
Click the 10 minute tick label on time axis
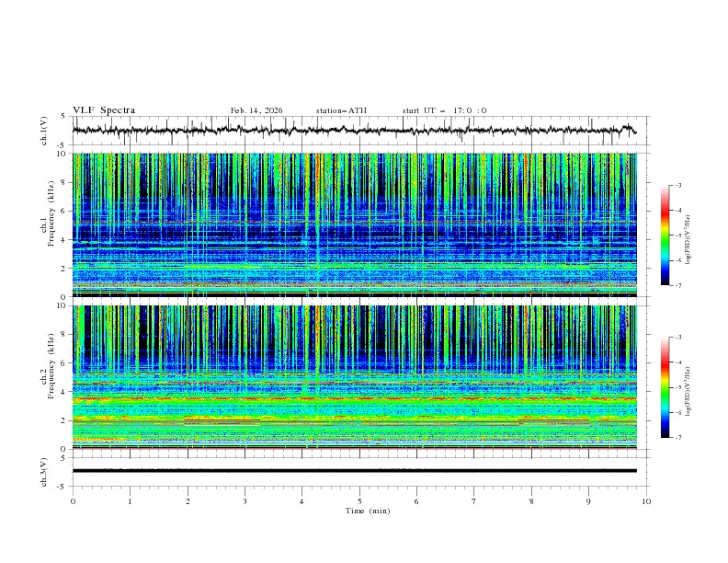[646, 501]
